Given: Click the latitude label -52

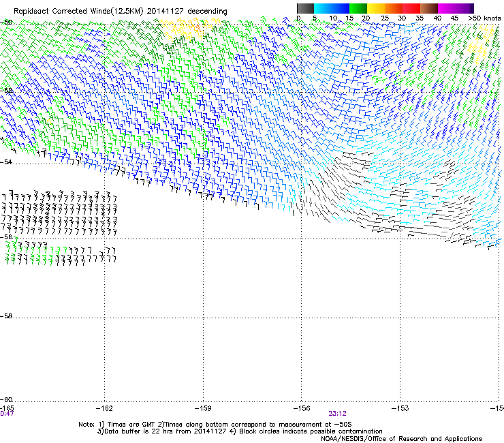Looking at the screenshot, I should 6,91.
